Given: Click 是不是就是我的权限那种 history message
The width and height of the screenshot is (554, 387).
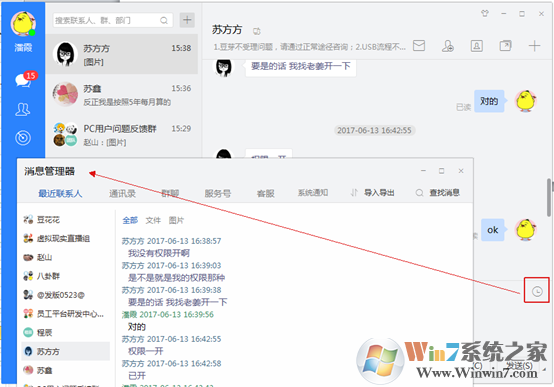Looking at the screenshot, I should pos(176,278).
